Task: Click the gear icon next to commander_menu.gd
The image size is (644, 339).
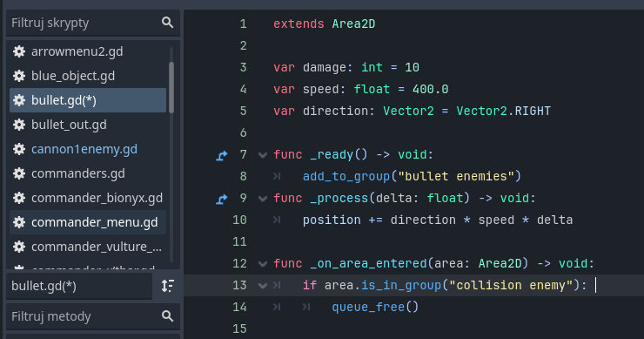Action: [x=19, y=222]
